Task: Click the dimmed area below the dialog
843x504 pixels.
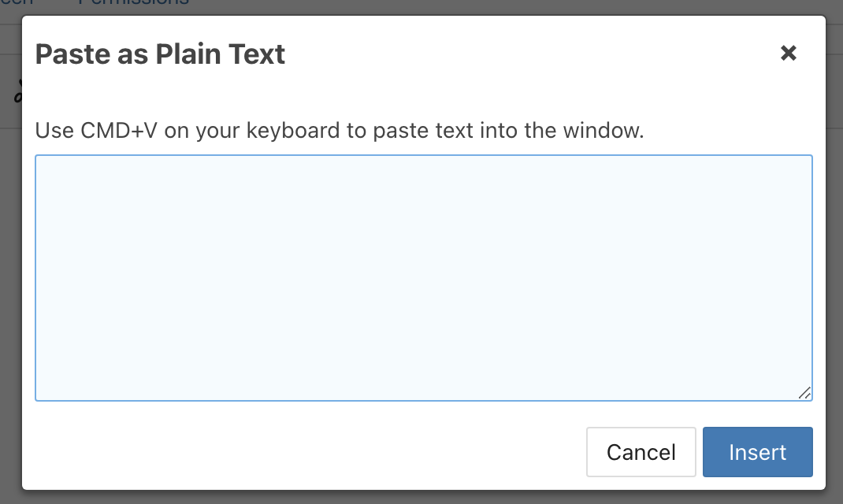Action: point(421,497)
